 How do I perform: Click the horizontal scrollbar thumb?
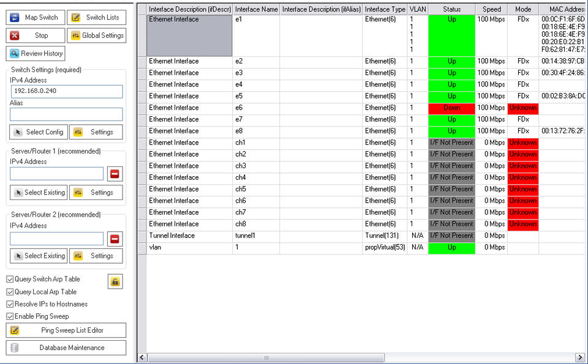pos(266,357)
